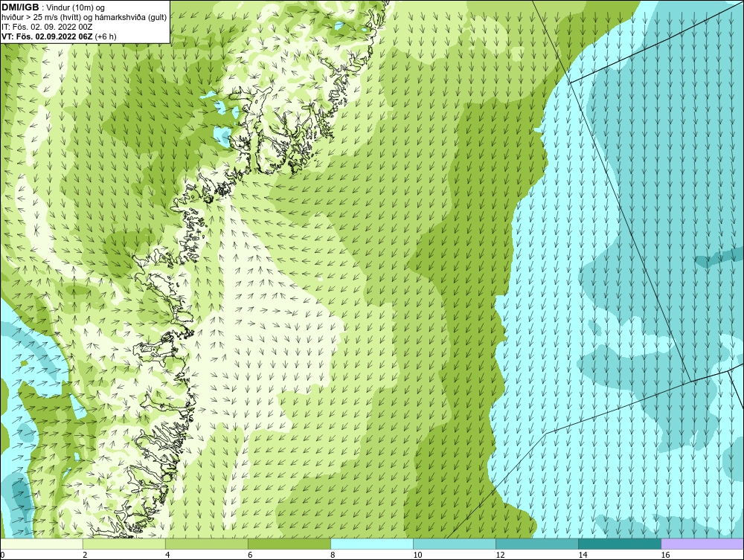Click the 'DMI/IGB' title text
Image resolution: width=744 pixels, height=560 pixels.
point(20,7)
